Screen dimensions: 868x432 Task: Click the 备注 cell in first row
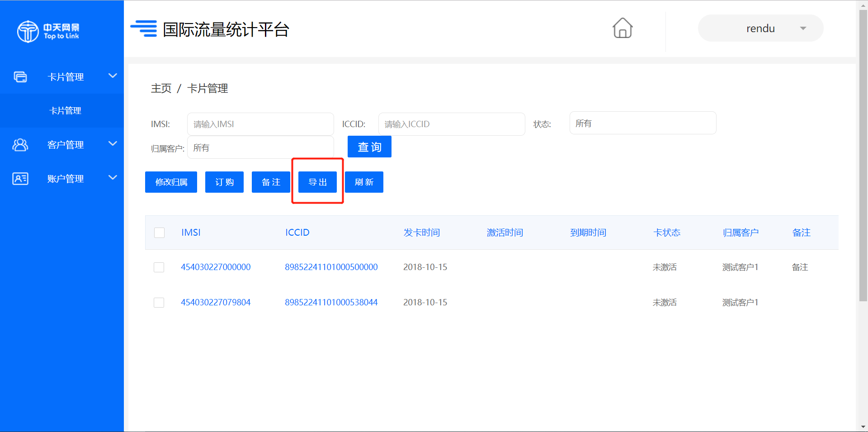800,267
